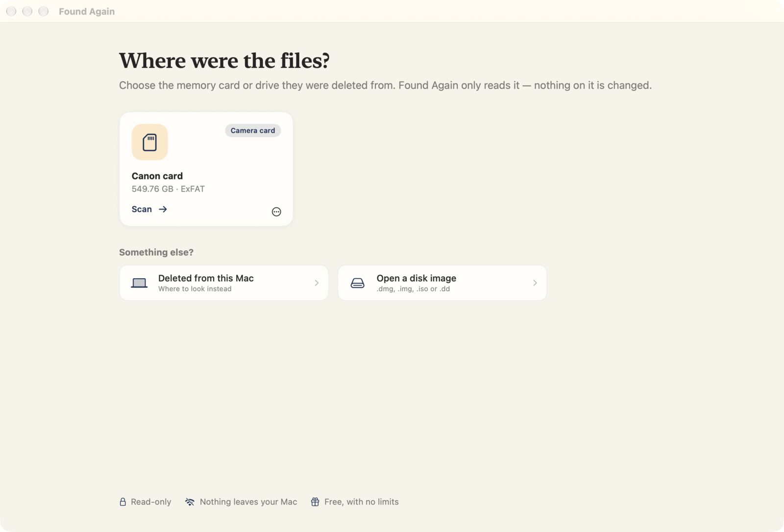Click the Where were the files? heading
The height and width of the screenshot is (532, 784).
(224, 61)
